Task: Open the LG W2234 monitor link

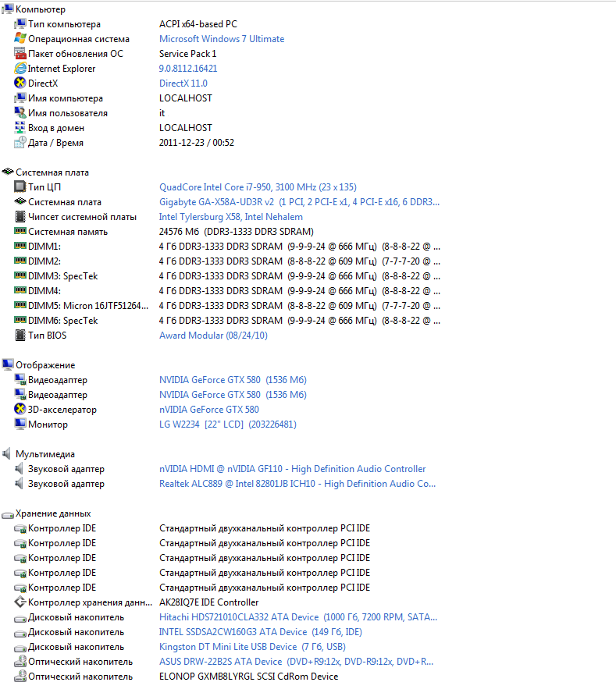Action: [x=227, y=424]
